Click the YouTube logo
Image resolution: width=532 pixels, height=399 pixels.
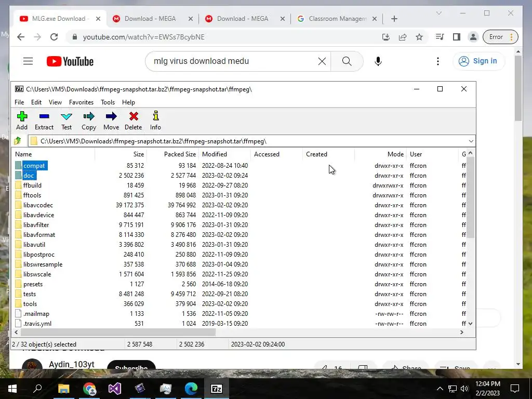(x=70, y=61)
